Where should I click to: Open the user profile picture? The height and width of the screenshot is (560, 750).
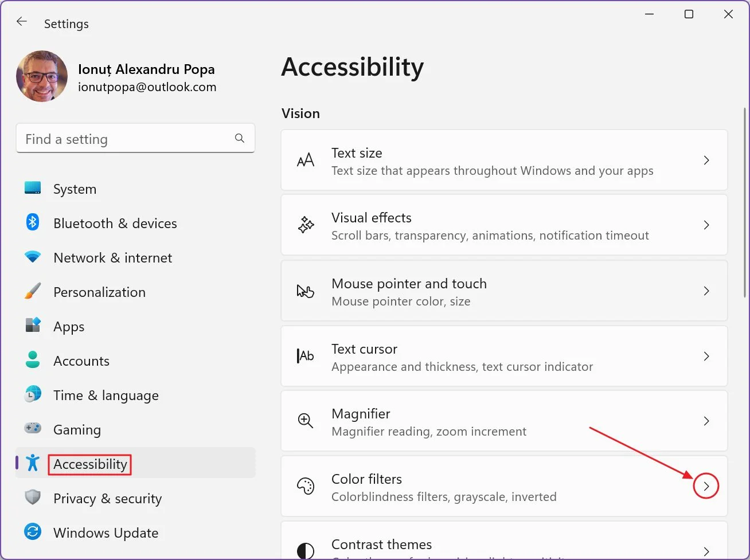pos(42,76)
